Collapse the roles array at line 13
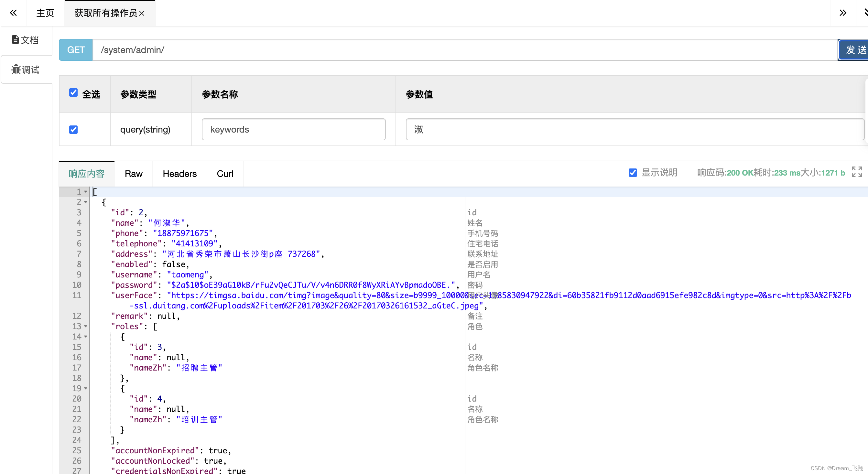The image size is (868, 474). 86,327
